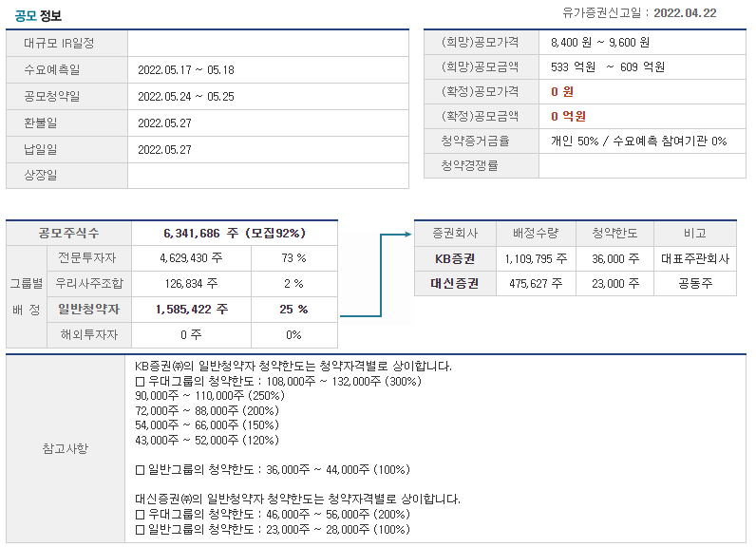
Task: Select 4,629,430 주 cell
Action: point(192,258)
